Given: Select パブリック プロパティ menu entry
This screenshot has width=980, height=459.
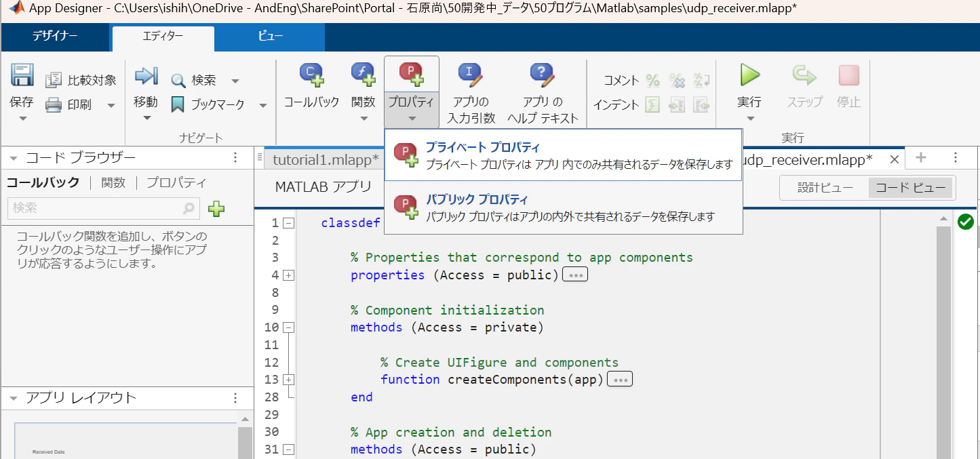Looking at the screenshot, I should pos(563,207).
